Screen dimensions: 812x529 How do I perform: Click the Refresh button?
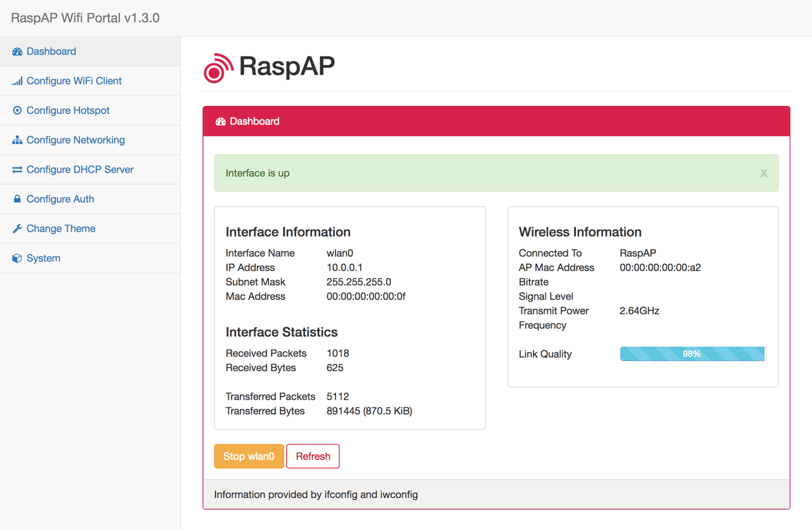(313, 456)
